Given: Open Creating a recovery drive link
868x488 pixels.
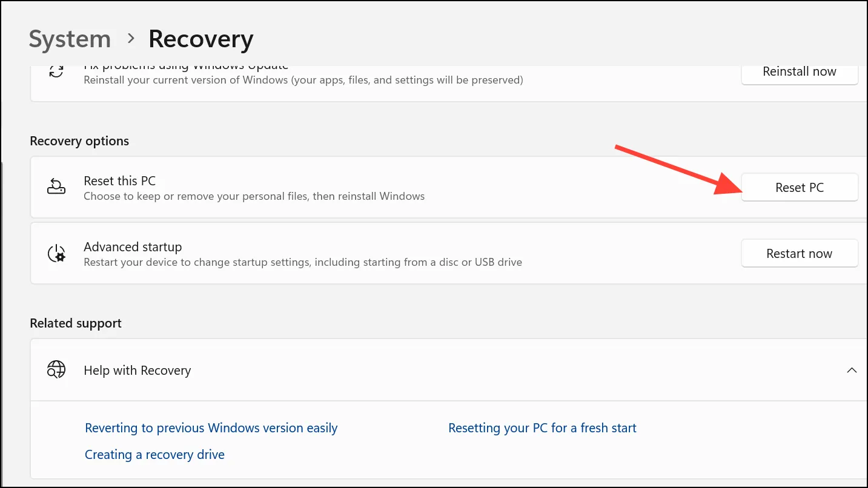Looking at the screenshot, I should 154,455.
